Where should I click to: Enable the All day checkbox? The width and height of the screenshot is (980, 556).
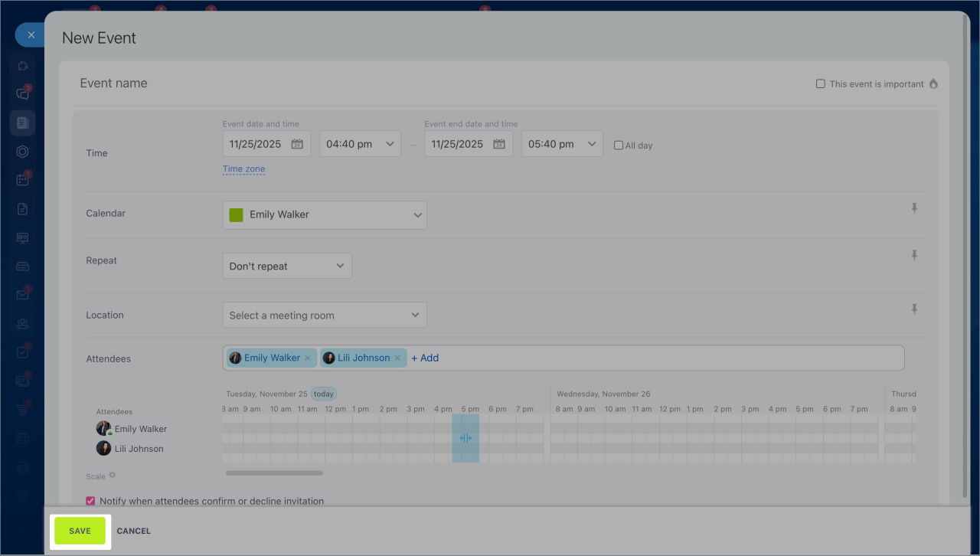tap(619, 146)
